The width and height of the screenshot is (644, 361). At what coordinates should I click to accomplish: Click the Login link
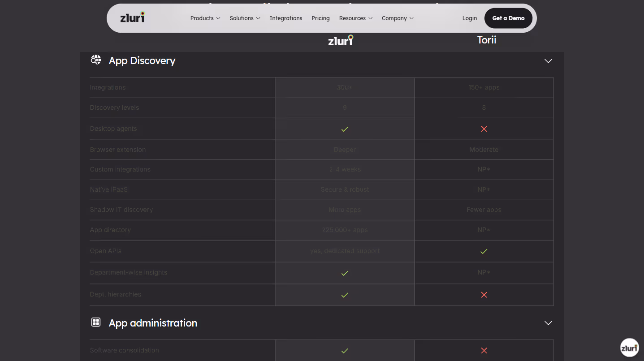(x=470, y=18)
